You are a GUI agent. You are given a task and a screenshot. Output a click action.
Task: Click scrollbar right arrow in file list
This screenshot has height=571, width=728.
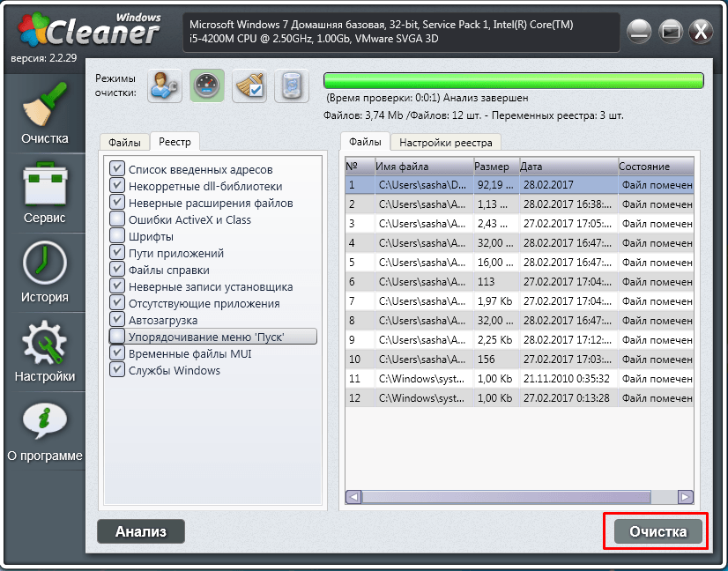point(686,497)
